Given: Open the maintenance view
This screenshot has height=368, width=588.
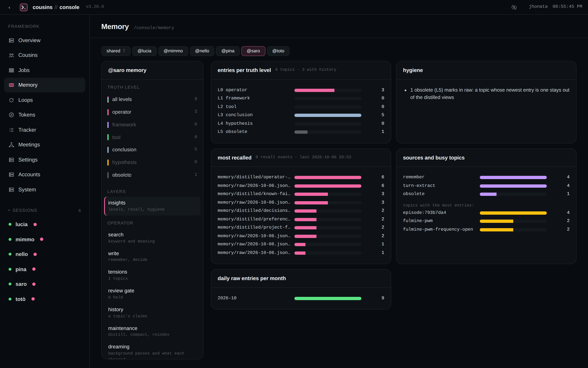Looking at the screenshot, I should (152, 331).
